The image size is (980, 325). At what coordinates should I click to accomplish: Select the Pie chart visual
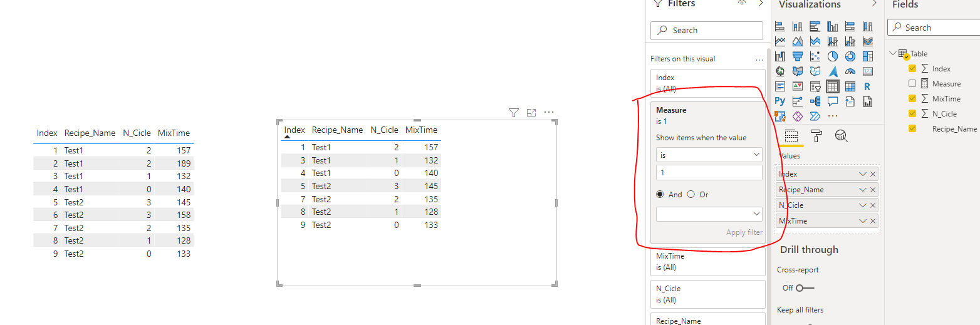pos(833,56)
